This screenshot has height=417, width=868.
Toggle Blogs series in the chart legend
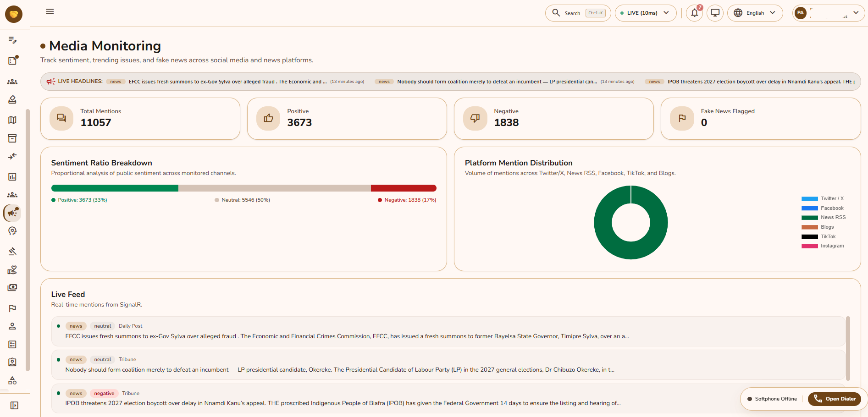(818, 227)
